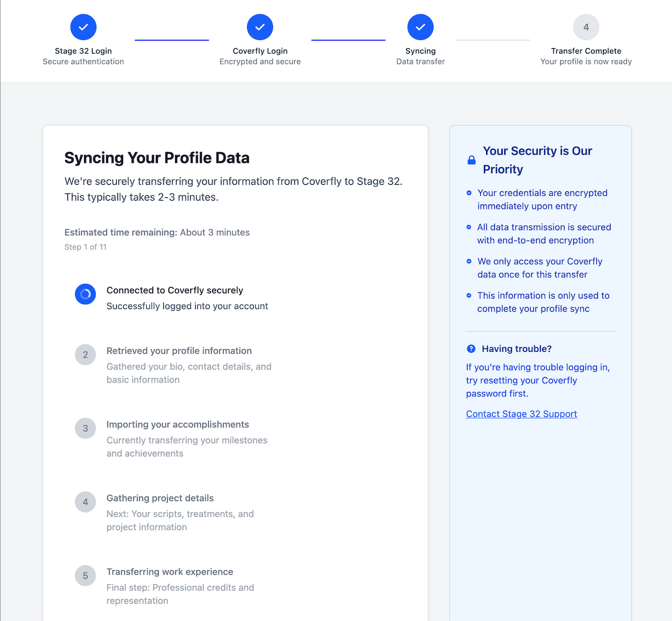Viewport: 672px width, 621px height.
Task: Select the Syncing step label
Action: [420, 51]
